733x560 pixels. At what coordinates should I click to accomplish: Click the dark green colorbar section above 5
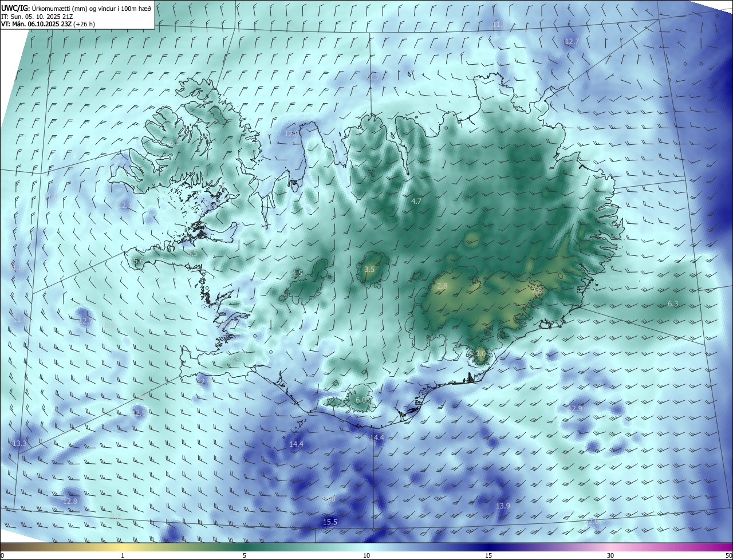coord(245,547)
